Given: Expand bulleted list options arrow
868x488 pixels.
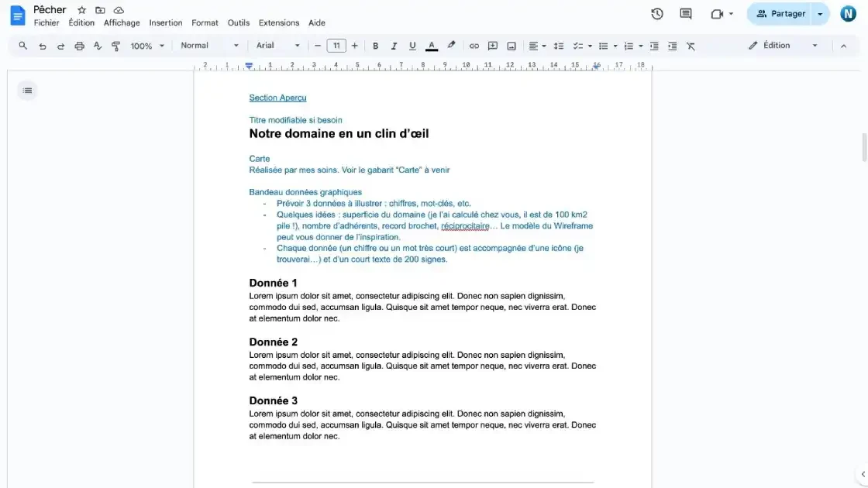Looking at the screenshot, I should (x=615, y=46).
